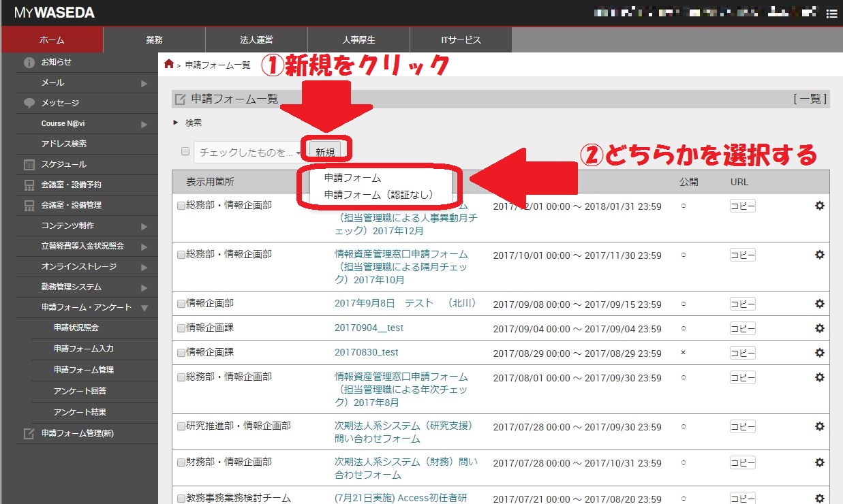This screenshot has width=843, height=504.
Task: Open the 20170904__test form link
Action: (x=369, y=328)
